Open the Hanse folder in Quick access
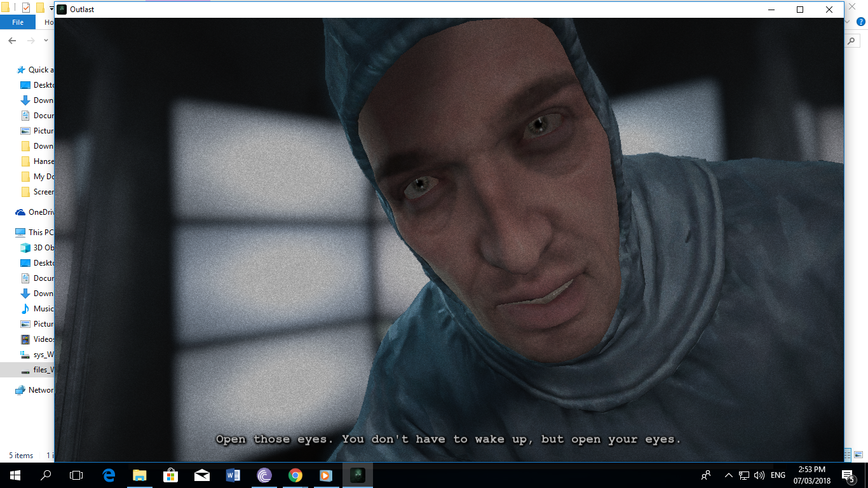Image resolution: width=868 pixels, height=488 pixels. click(x=37, y=161)
